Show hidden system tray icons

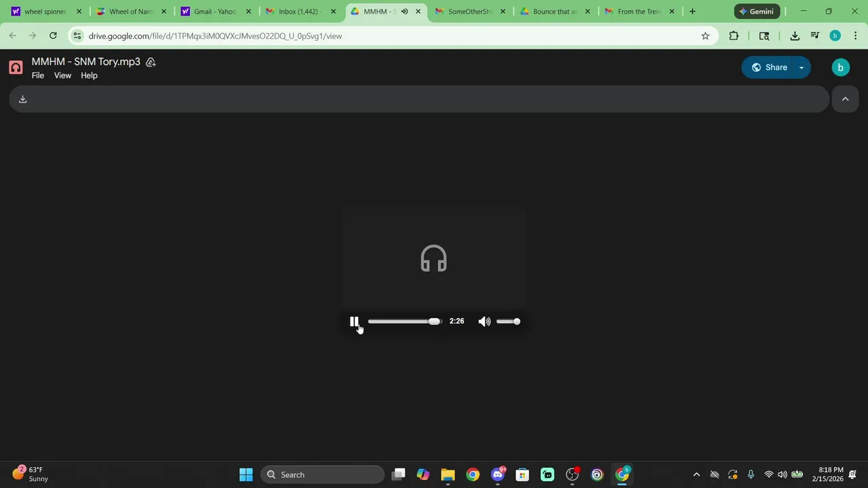pyautogui.click(x=696, y=474)
